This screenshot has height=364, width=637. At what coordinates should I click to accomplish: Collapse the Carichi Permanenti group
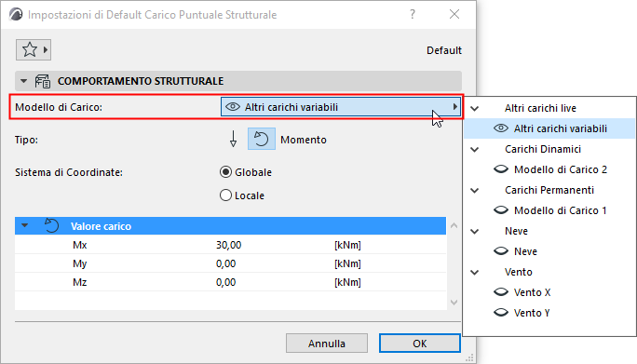475,191
